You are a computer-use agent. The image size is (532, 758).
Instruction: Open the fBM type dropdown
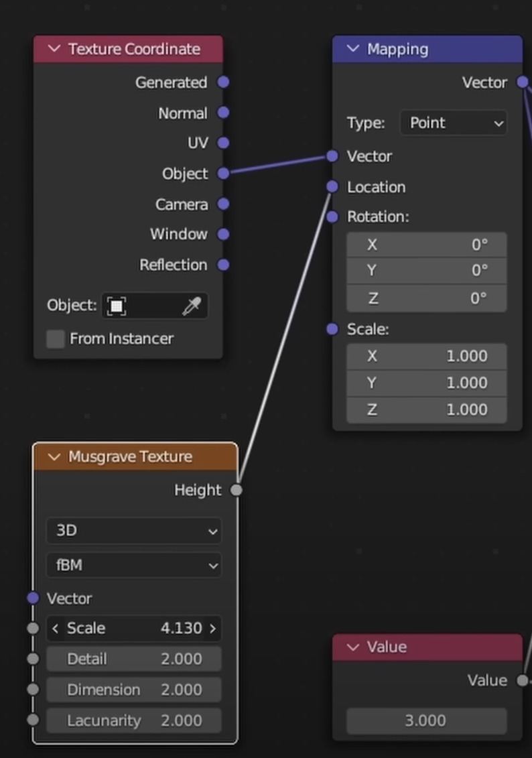click(134, 565)
